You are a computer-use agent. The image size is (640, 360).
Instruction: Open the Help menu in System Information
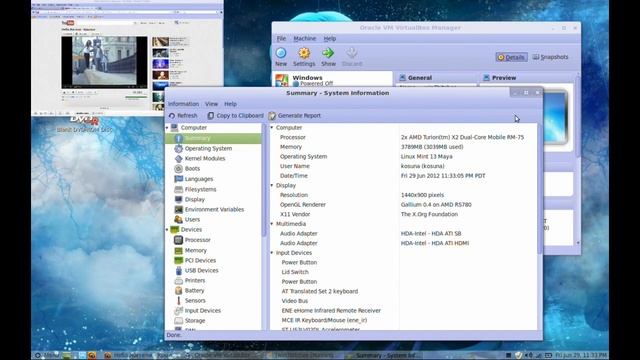pyautogui.click(x=230, y=104)
